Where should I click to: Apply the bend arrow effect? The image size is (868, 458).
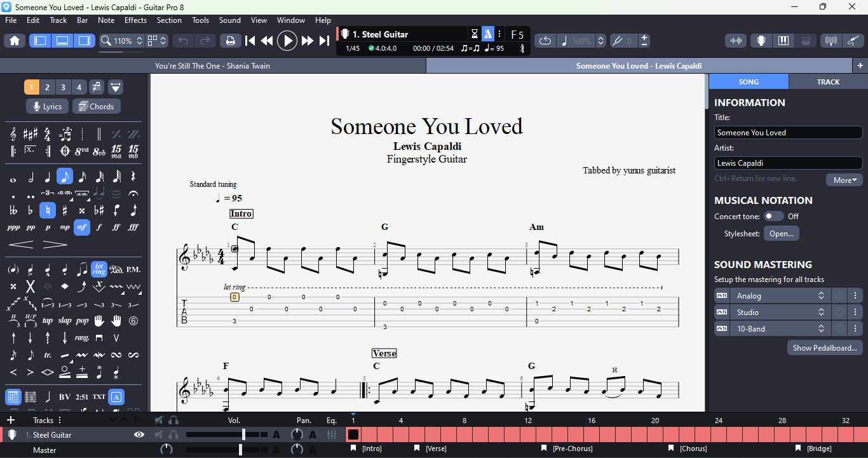point(82,286)
